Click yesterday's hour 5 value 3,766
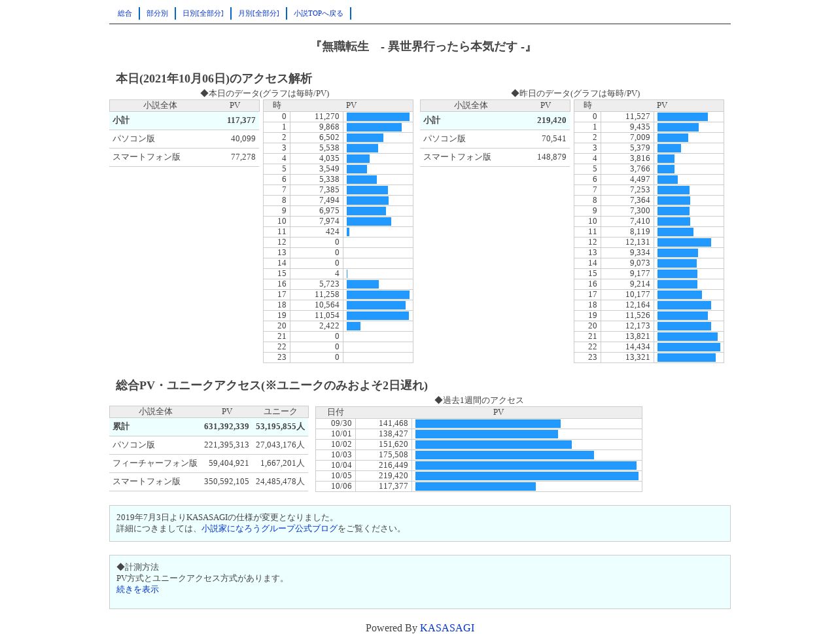 [640, 169]
